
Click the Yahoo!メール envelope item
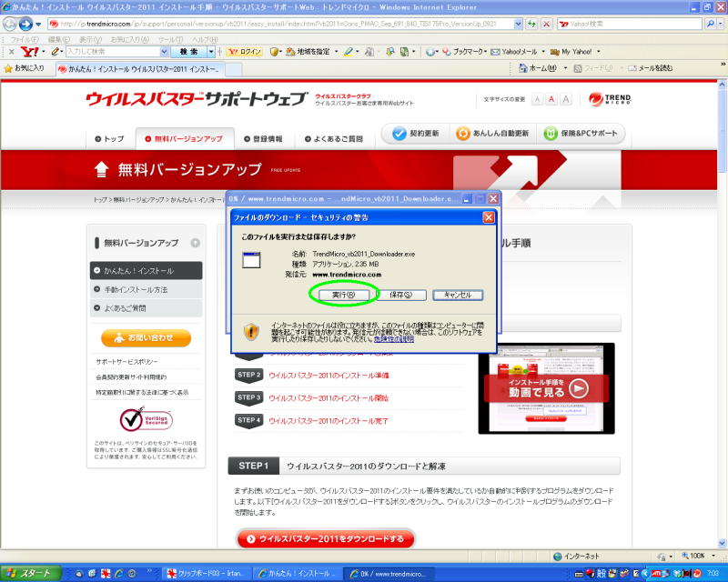514,52
